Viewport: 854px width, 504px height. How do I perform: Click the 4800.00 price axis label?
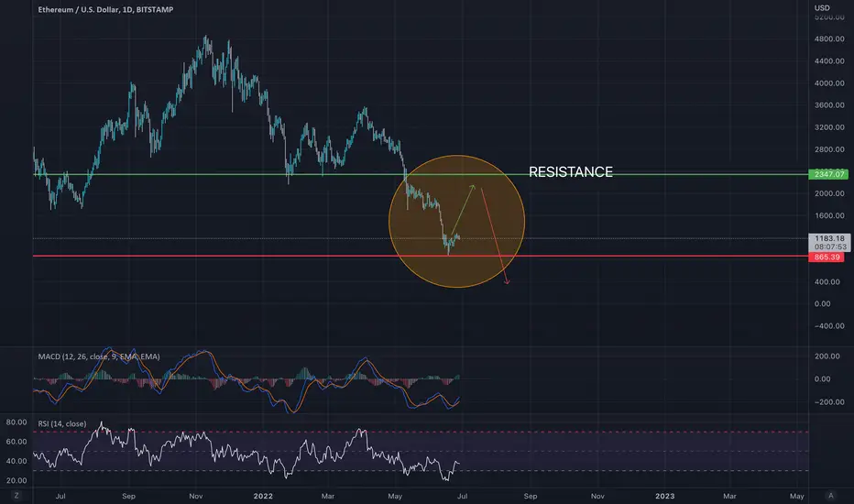829,39
